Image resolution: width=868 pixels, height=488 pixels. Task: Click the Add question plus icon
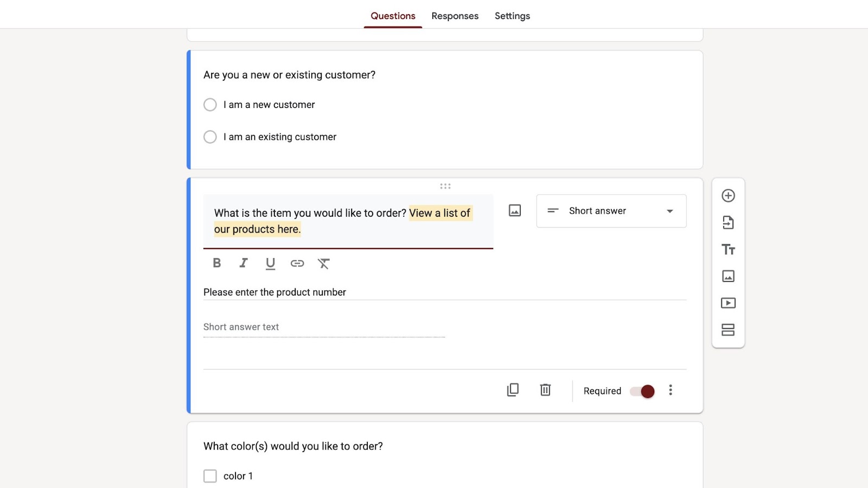(x=728, y=196)
